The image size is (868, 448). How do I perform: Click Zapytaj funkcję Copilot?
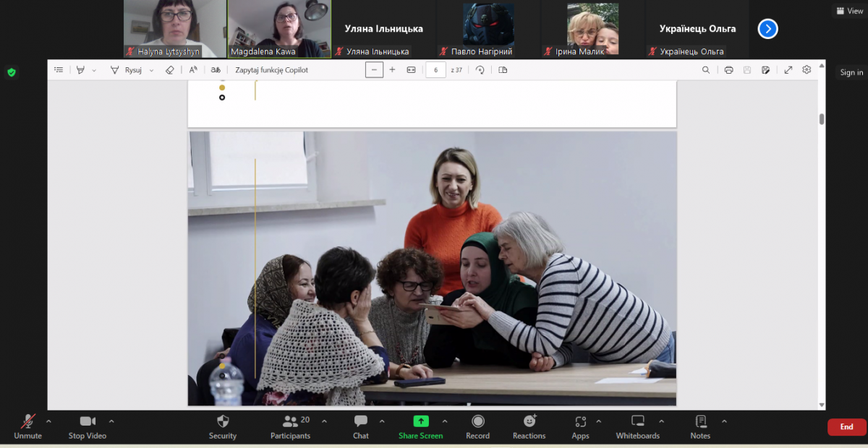click(x=271, y=70)
